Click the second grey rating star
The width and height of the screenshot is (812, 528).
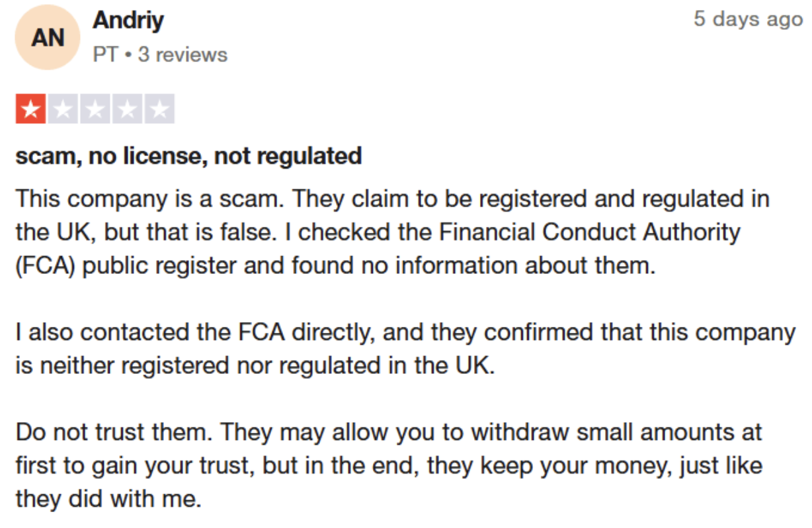63,109
